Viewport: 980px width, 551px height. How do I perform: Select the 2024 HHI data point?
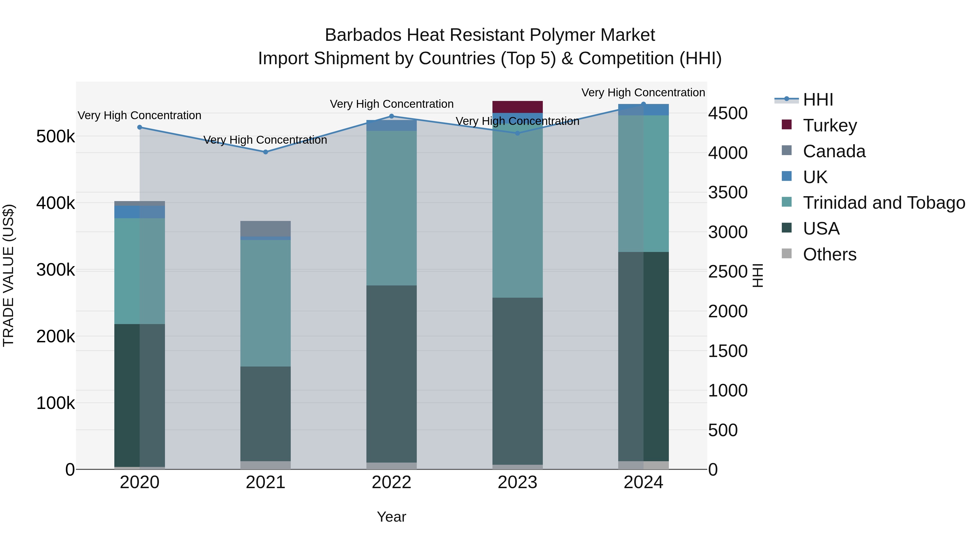click(643, 104)
